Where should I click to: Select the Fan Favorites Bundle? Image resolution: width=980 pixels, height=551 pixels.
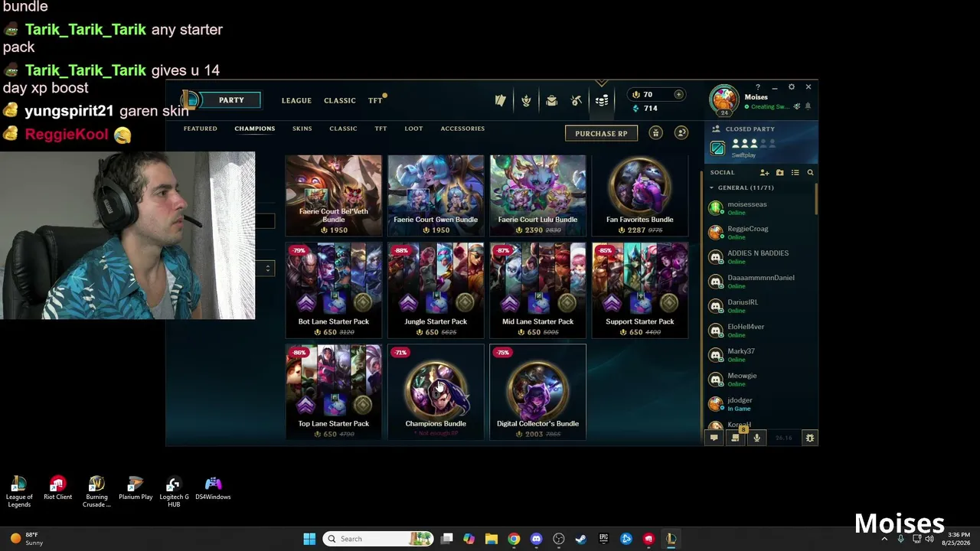[640, 195]
